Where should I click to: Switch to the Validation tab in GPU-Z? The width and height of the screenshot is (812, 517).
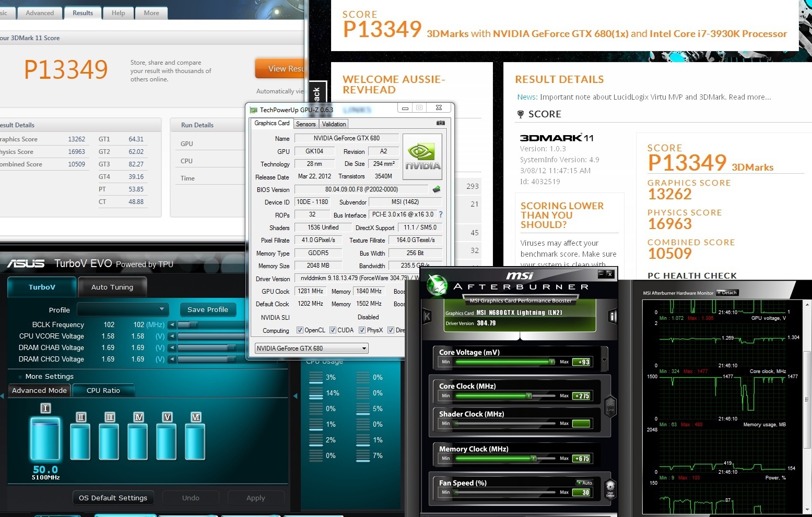point(334,124)
